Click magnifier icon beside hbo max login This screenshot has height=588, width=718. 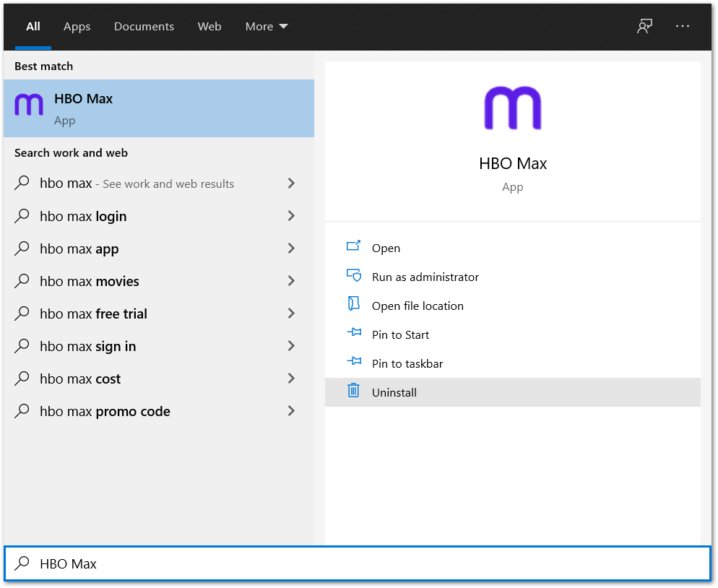click(22, 216)
